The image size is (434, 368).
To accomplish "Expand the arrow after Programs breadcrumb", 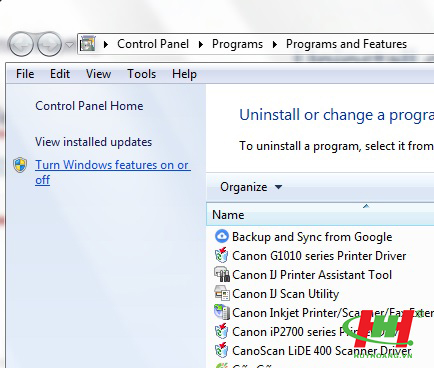I will (275, 44).
